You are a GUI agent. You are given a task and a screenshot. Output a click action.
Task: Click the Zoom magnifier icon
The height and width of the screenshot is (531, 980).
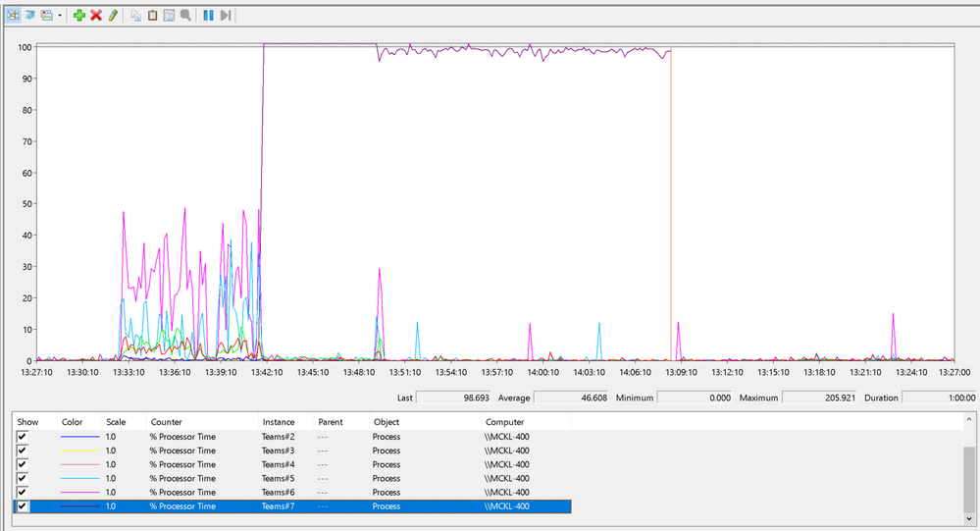(x=185, y=15)
